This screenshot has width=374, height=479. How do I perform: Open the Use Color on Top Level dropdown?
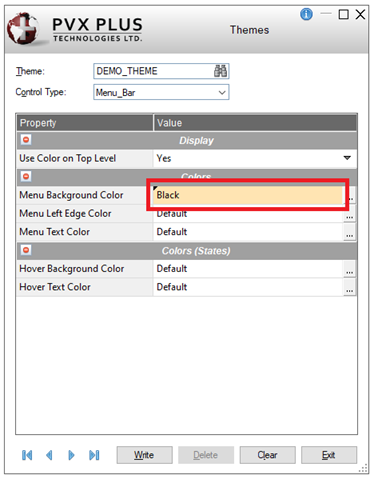coord(347,158)
